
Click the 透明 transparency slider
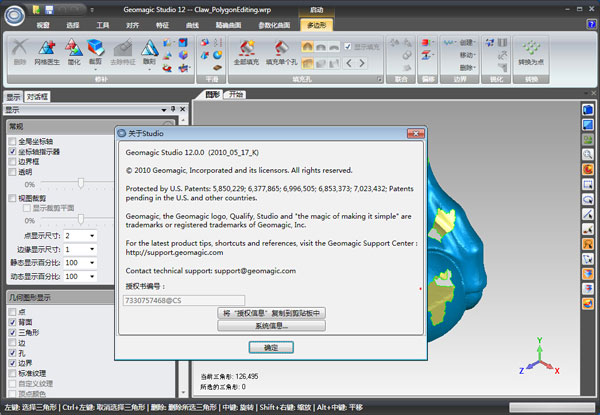[80, 183]
